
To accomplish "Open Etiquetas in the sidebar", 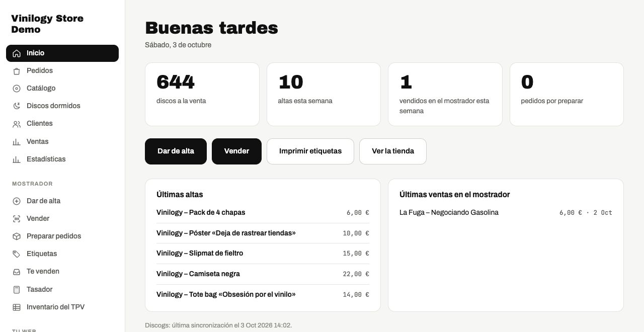I will (x=62, y=254).
